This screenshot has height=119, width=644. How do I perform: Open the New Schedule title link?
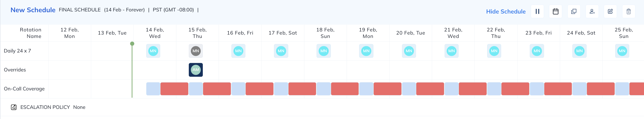click(33, 10)
